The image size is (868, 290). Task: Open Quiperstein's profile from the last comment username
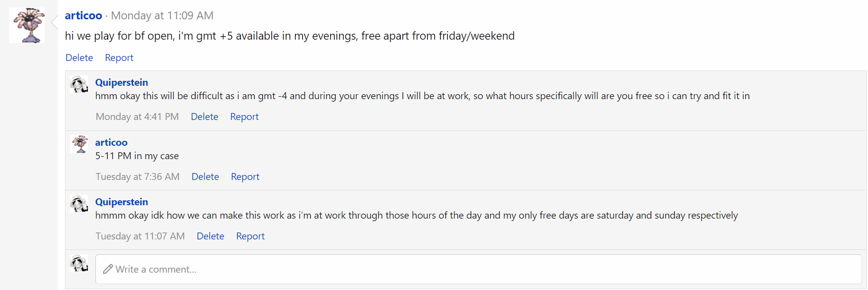click(122, 202)
